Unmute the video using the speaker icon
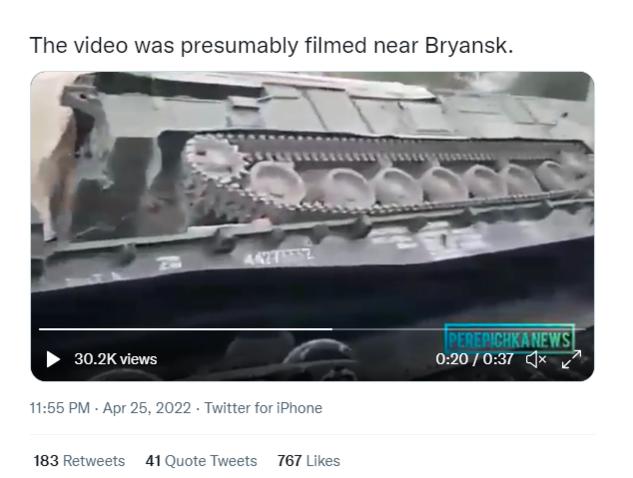633x478 pixels. click(x=536, y=359)
